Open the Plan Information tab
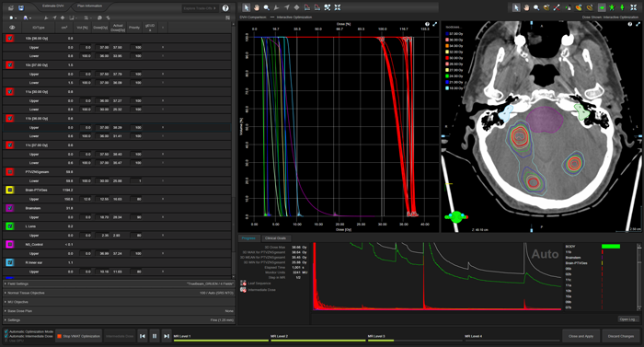 (89, 6)
